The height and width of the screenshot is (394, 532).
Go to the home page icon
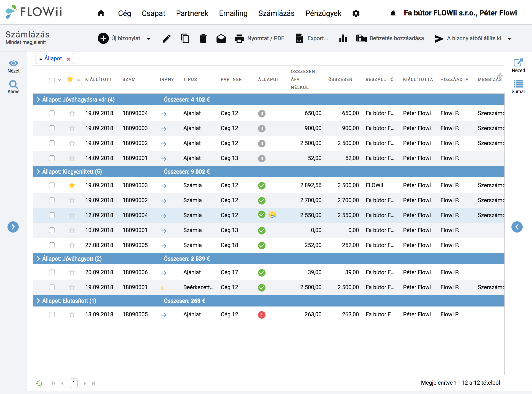tap(101, 13)
